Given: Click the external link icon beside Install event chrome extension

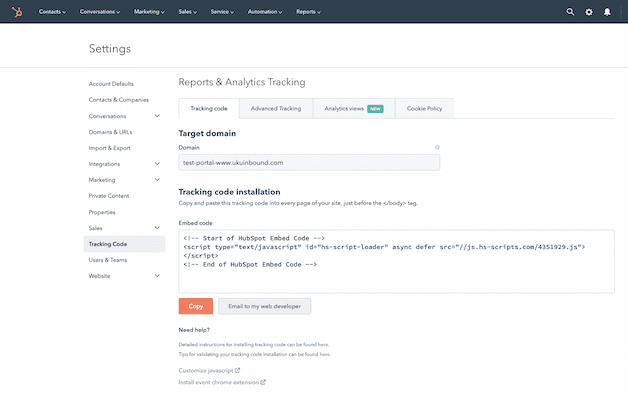Looking at the screenshot, I should click(x=263, y=382).
